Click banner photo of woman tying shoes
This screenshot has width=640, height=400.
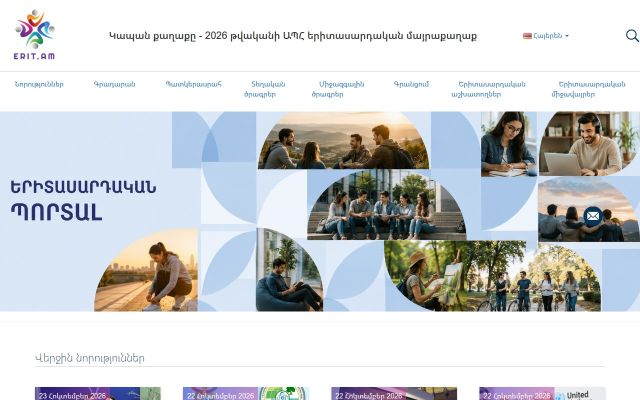146,270
